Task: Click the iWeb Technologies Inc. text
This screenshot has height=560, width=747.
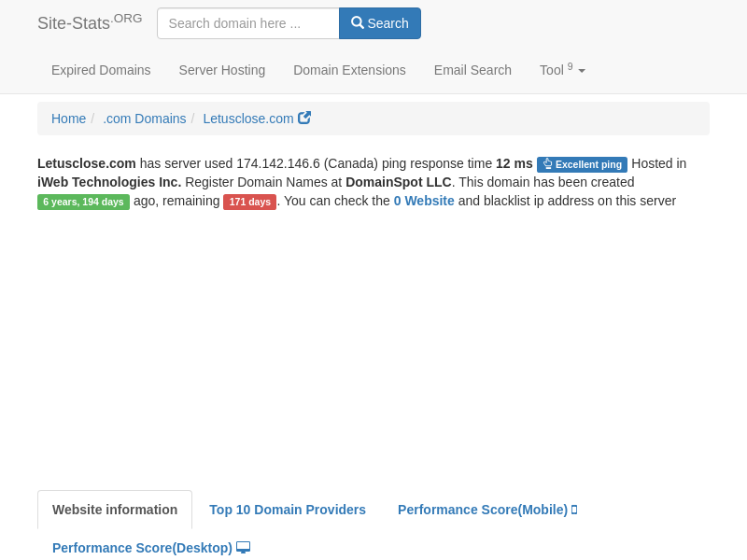Action: point(109,182)
